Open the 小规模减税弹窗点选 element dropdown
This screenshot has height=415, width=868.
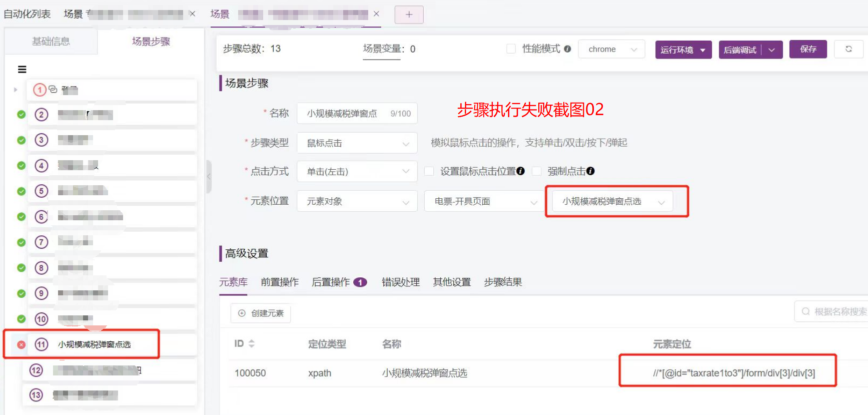click(x=613, y=201)
